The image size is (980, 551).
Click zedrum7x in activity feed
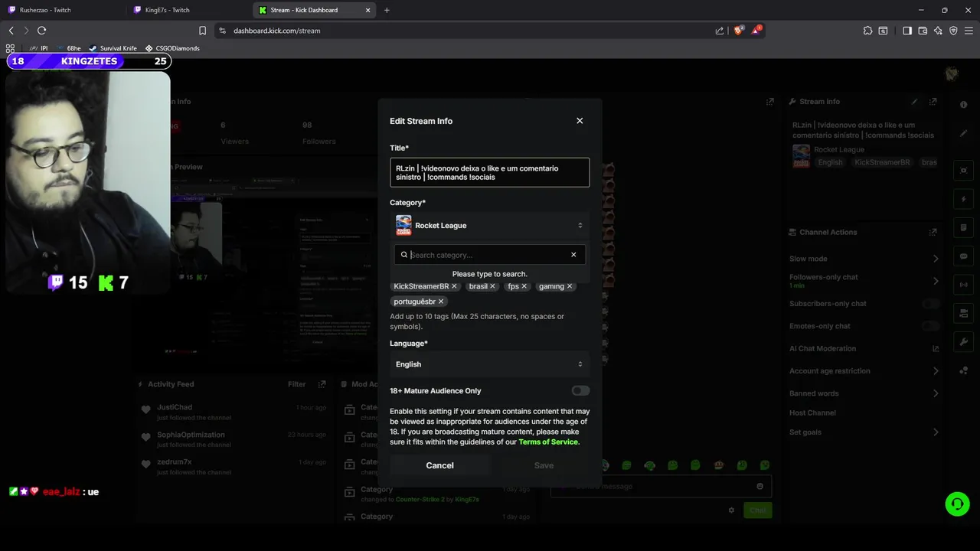point(174,462)
